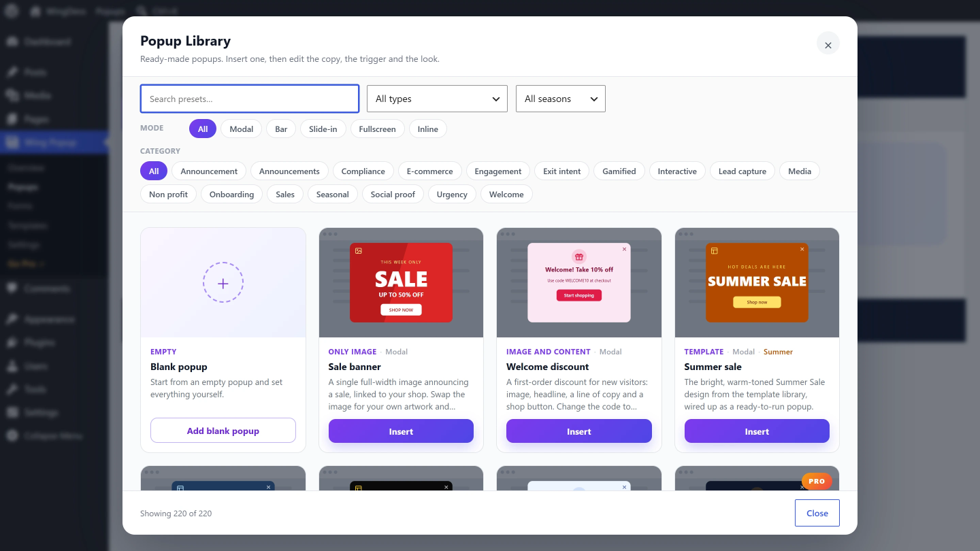Image resolution: width=980 pixels, height=551 pixels.
Task: Filter mode by Modal
Action: pos(242,129)
